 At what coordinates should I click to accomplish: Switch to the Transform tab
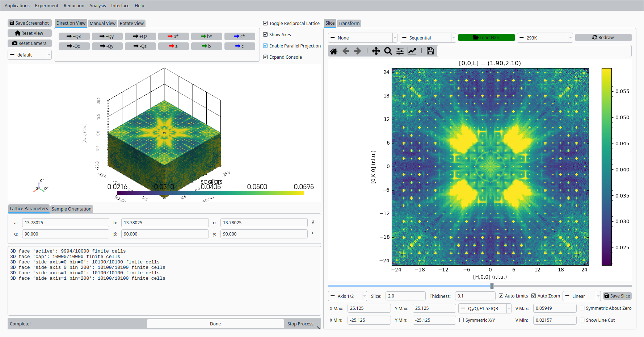click(x=349, y=23)
